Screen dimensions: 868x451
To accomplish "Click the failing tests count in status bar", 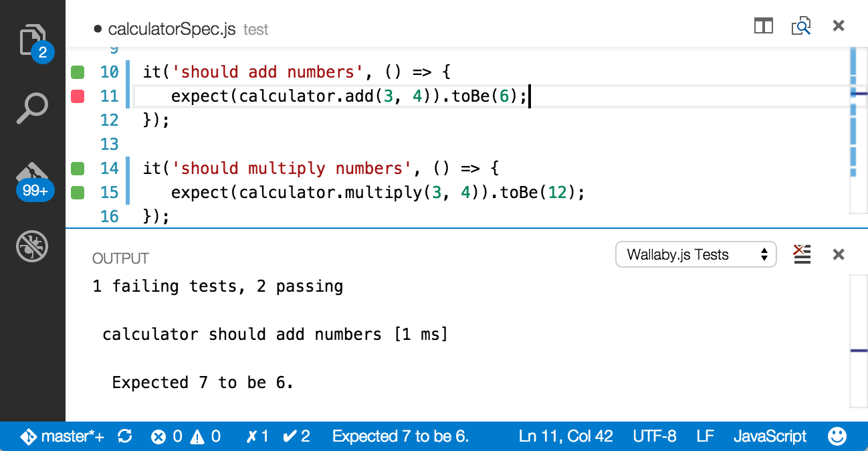I will coord(257,436).
